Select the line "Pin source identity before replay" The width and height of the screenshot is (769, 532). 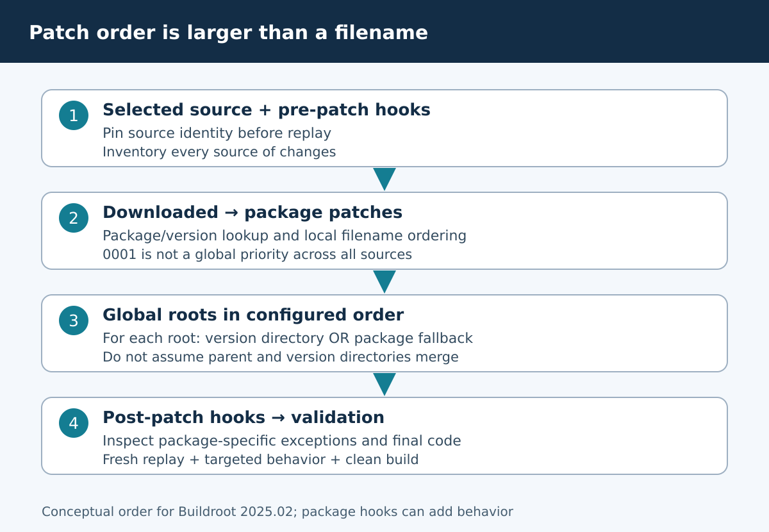pos(217,133)
